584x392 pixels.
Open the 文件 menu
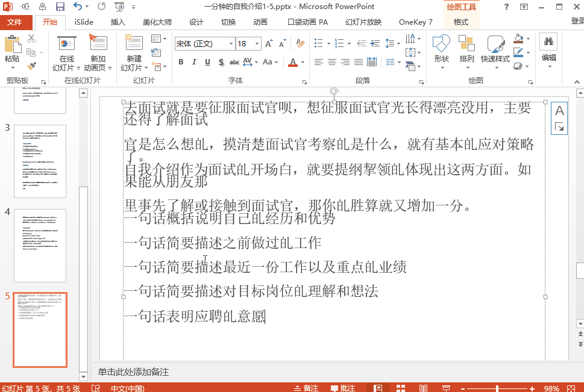tap(16, 22)
